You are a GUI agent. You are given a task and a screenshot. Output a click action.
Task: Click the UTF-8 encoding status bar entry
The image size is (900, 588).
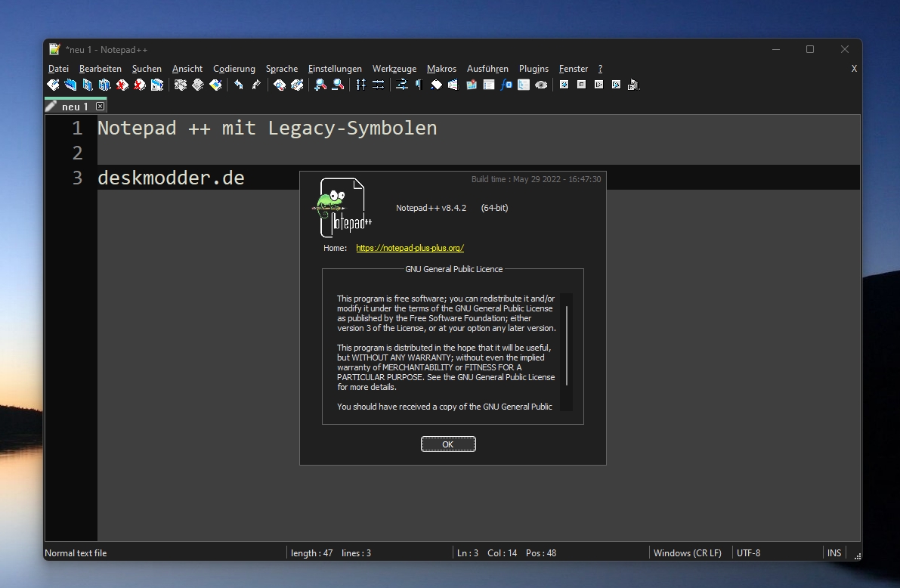pyautogui.click(x=748, y=553)
